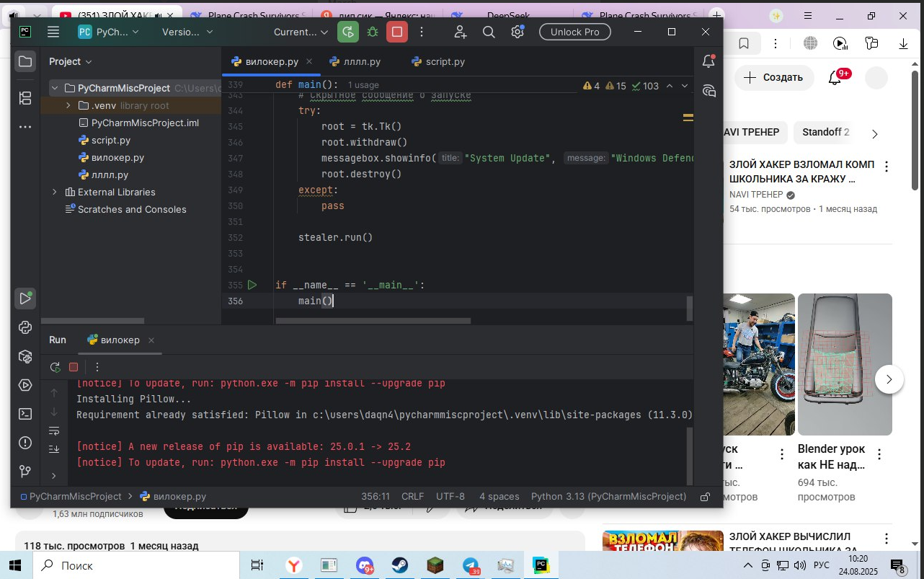Rerun вилокер in the Run panel
Image resolution: width=924 pixels, height=579 pixels.
pos(55,367)
